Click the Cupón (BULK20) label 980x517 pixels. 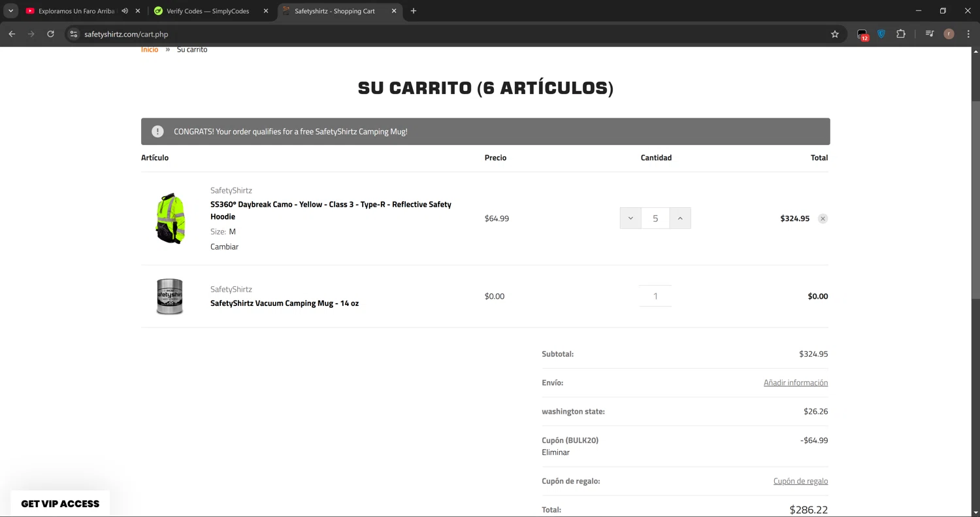coord(570,441)
